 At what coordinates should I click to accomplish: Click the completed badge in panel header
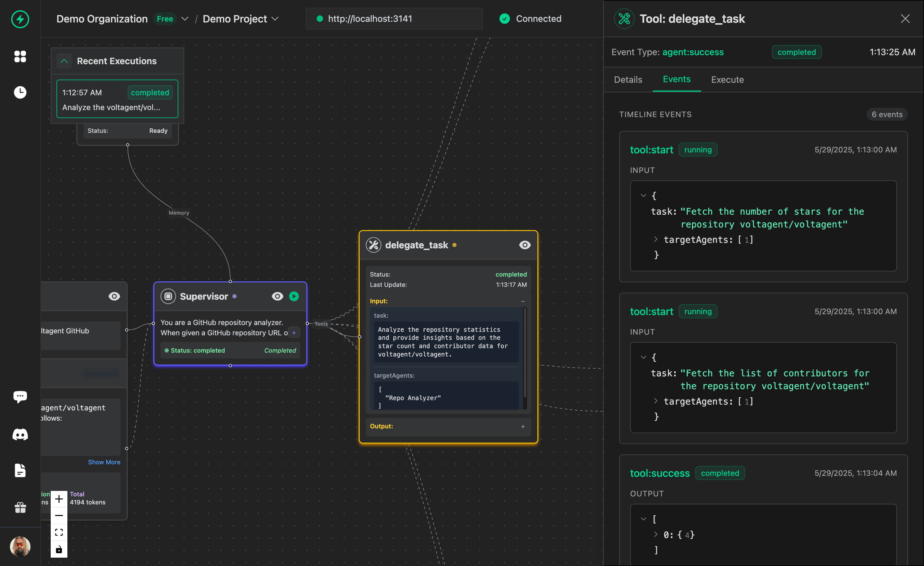[797, 52]
